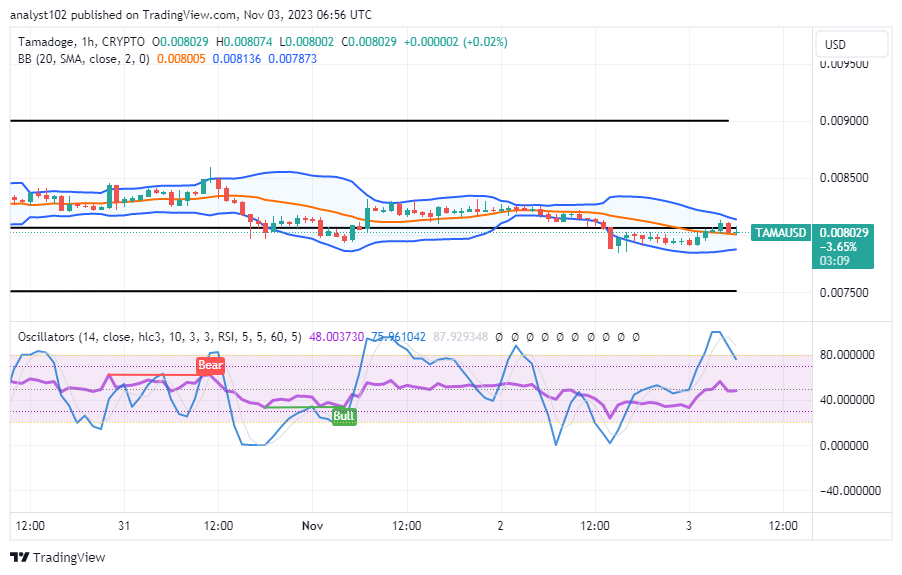Viewport: 902px width, 575px height.
Task: Click the 03:09 candle countdown timer
Action: pyautogui.click(x=834, y=261)
